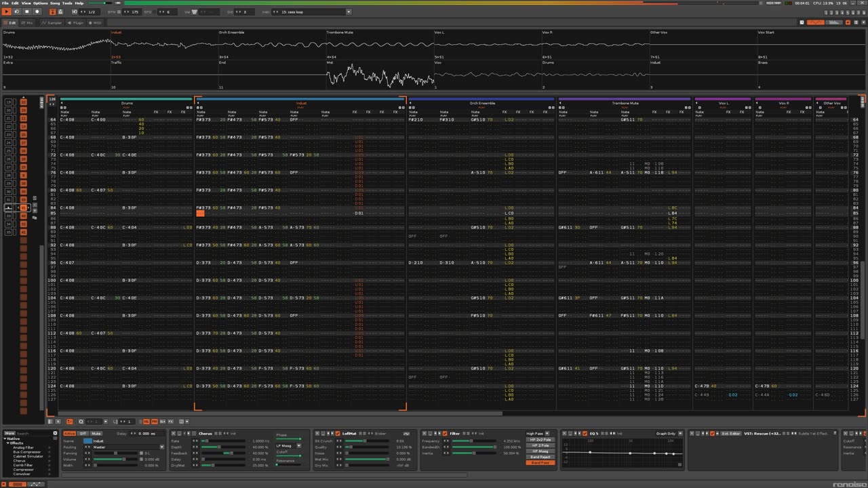Clear the effects search field
The height and width of the screenshot is (488, 868).
click(x=55, y=433)
